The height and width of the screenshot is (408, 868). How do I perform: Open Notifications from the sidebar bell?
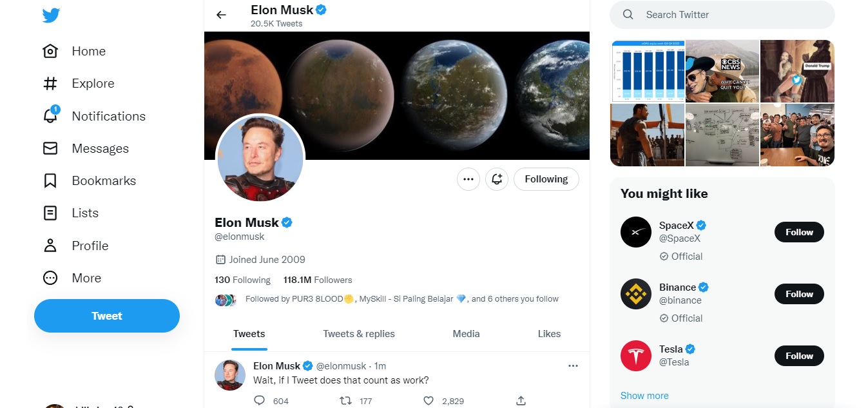[x=50, y=116]
